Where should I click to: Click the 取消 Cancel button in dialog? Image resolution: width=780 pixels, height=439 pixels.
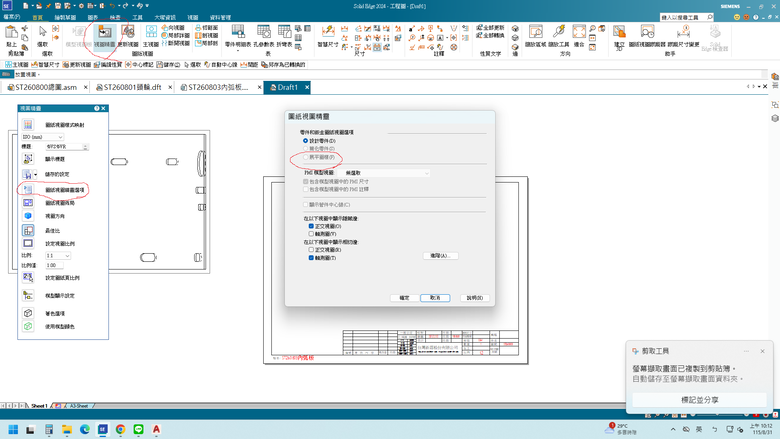click(x=435, y=298)
